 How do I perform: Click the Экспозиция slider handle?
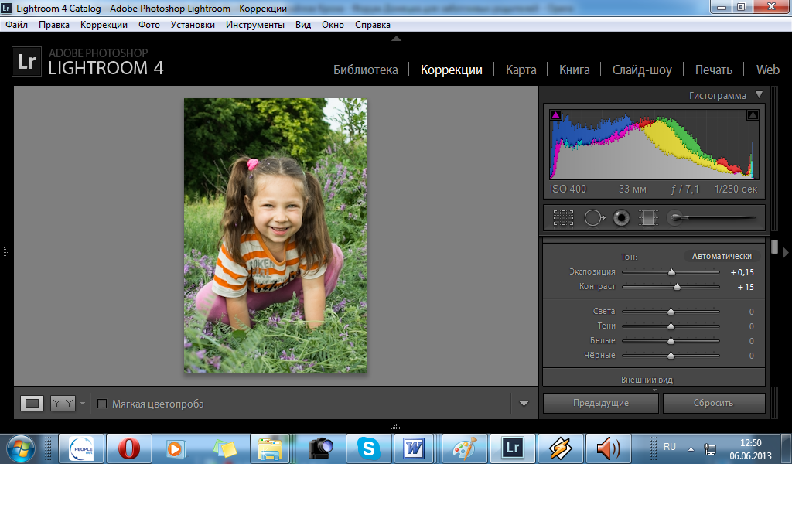pos(671,272)
